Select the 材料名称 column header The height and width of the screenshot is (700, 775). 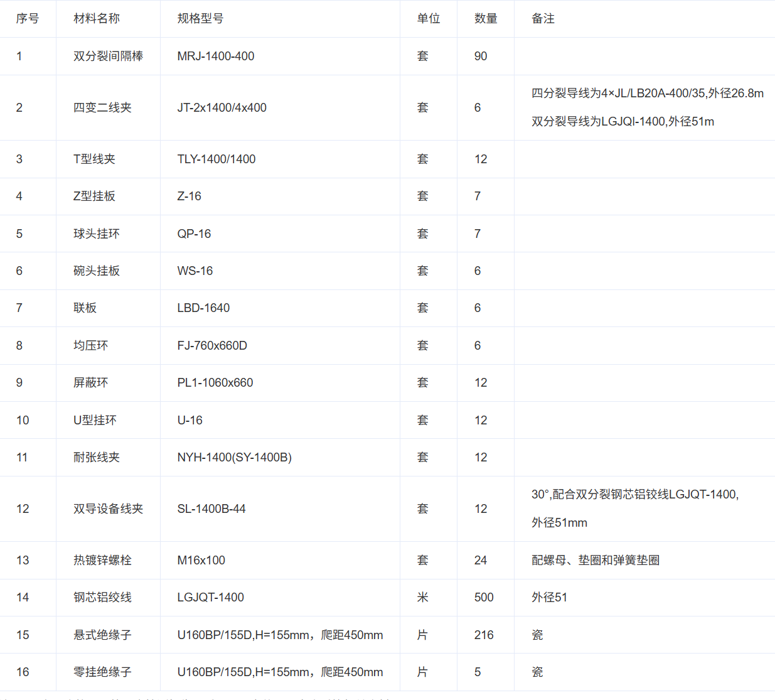click(x=96, y=19)
